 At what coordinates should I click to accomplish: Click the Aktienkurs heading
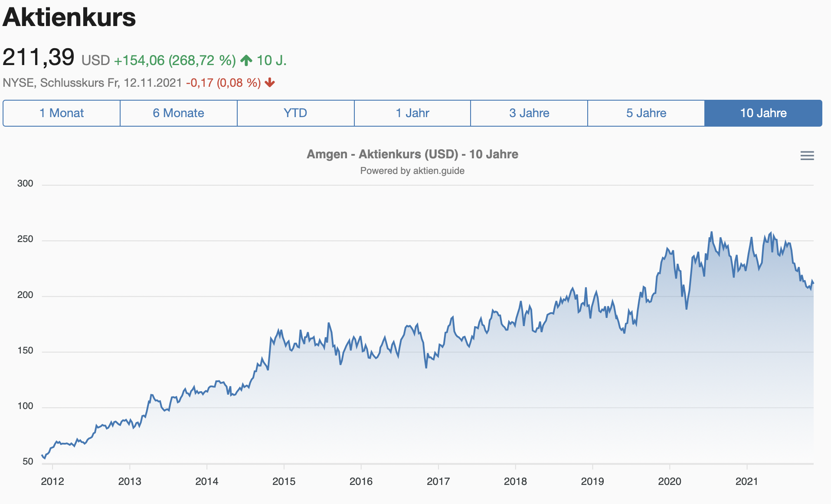[69, 17]
